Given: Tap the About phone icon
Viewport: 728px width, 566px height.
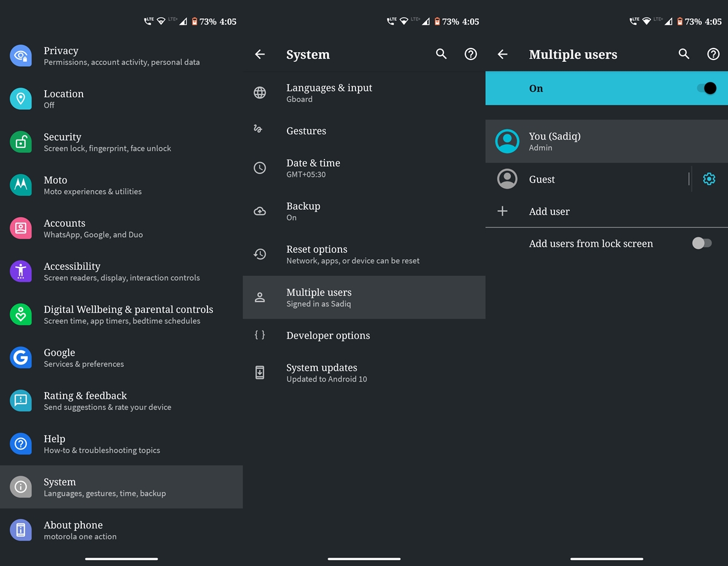Looking at the screenshot, I should coord(21,530).
